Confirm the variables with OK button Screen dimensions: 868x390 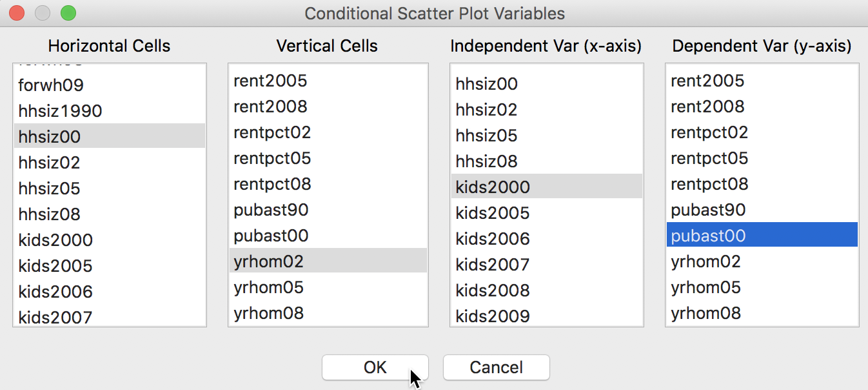[375, 367]
